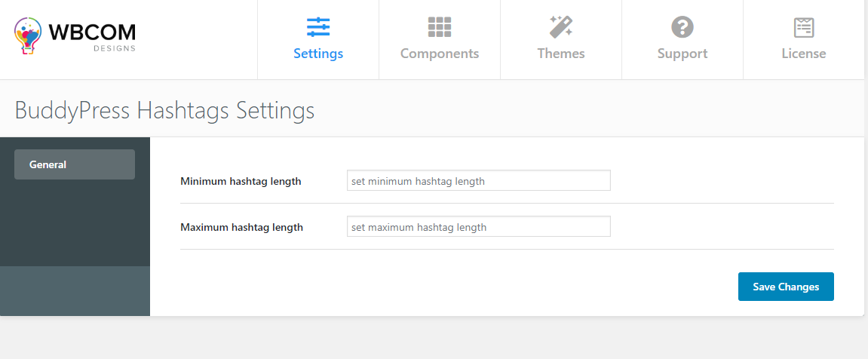Click the Settings sliders icon

click(x=318, y=27)
